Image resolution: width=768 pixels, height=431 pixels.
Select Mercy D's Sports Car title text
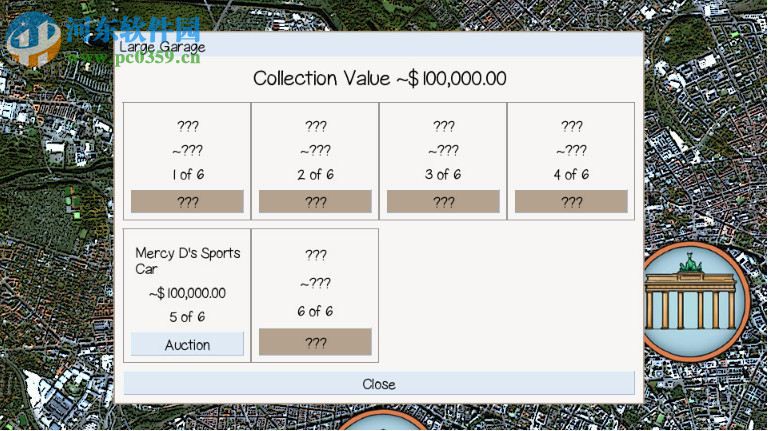coord(188,261)
